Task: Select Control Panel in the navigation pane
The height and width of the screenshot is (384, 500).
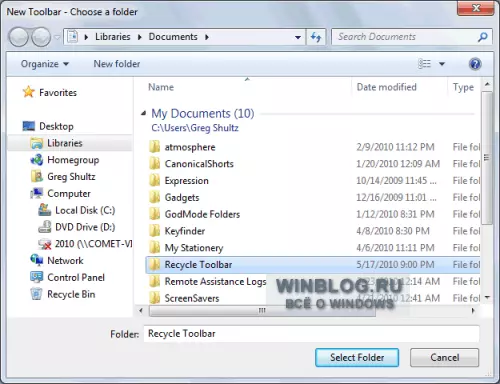Action: 67,277
